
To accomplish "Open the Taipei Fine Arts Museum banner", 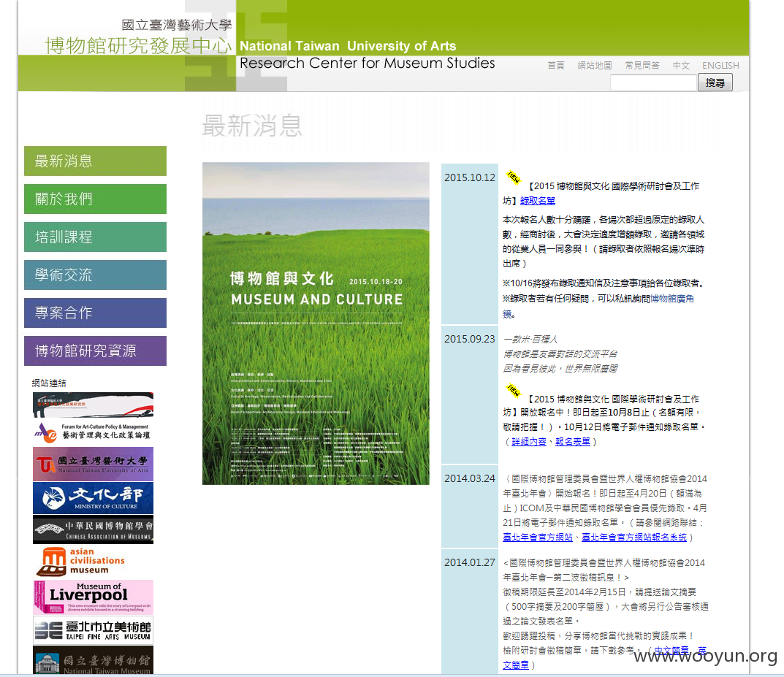I will pyautogui.click(x=93, y=630).
